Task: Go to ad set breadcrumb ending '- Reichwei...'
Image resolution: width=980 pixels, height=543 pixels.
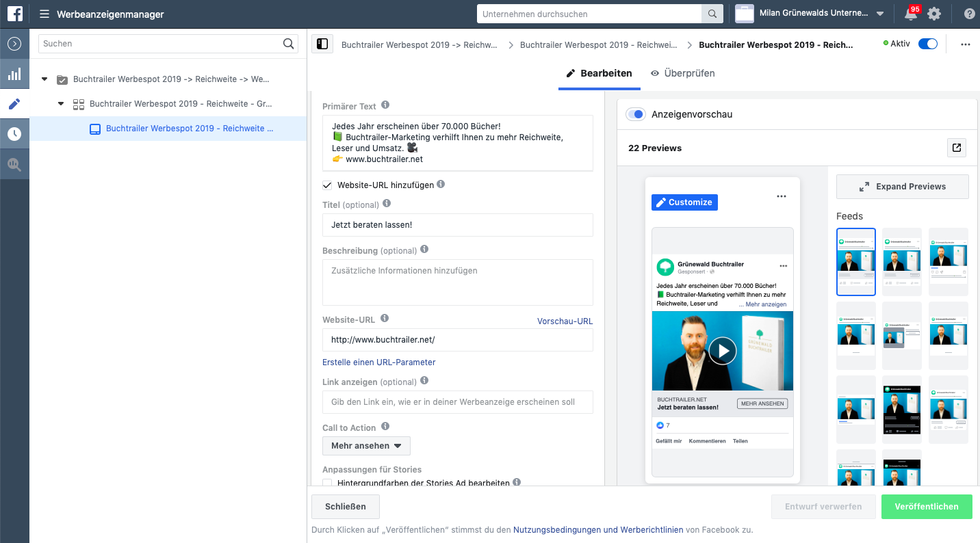Action: point(598,45)
